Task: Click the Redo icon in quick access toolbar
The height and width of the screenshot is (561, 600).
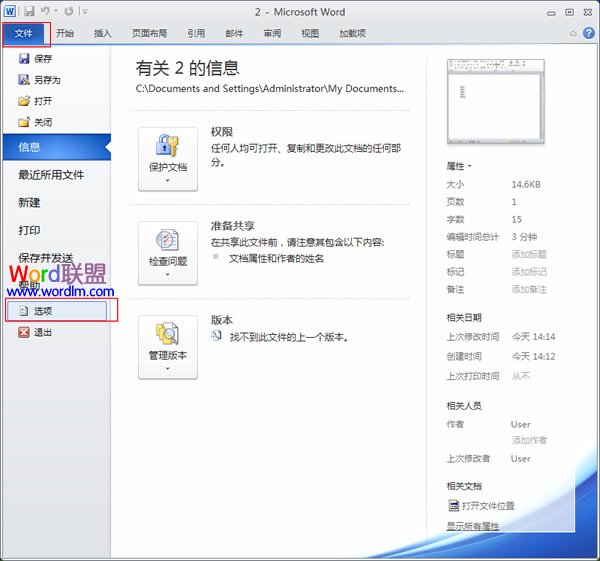Action: [x=69, y=11]
